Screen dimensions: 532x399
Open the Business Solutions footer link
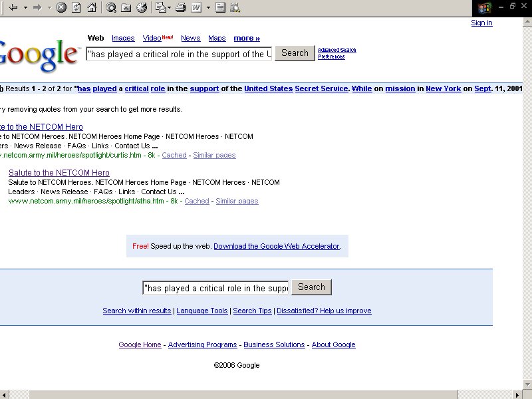point(274,344)
